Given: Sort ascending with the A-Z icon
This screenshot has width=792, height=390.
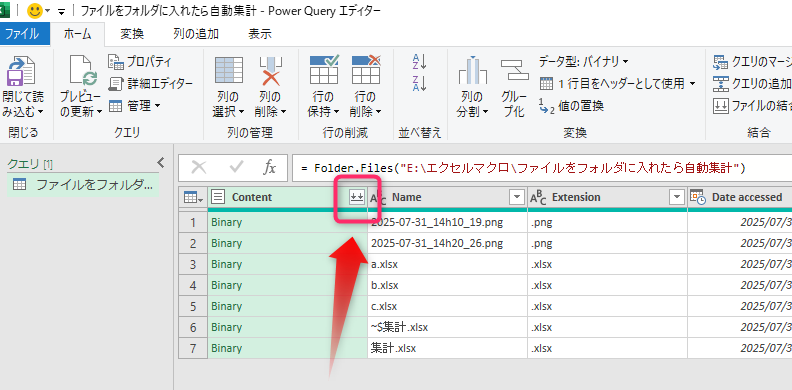Looking at the screenshot, I should 420,62.
